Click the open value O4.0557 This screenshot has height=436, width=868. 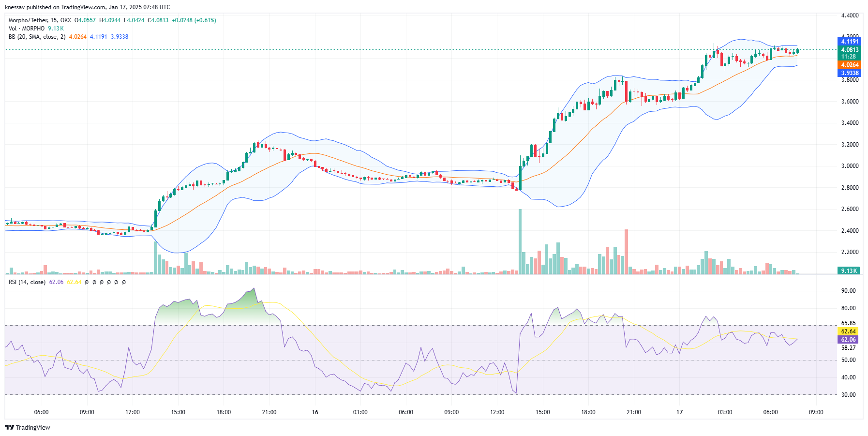[x=85, y=20]
